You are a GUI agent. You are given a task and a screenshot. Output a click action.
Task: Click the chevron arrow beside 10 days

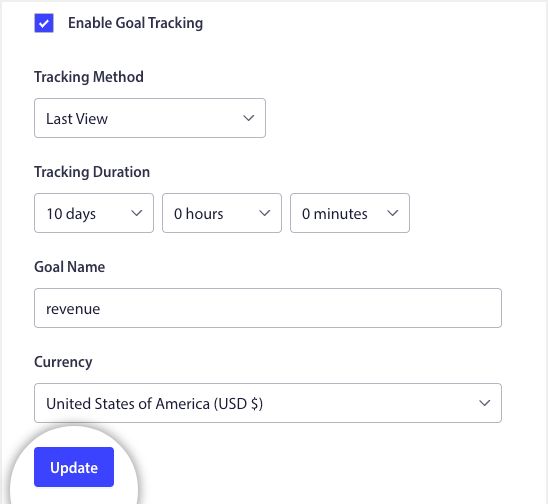(137, 213)
